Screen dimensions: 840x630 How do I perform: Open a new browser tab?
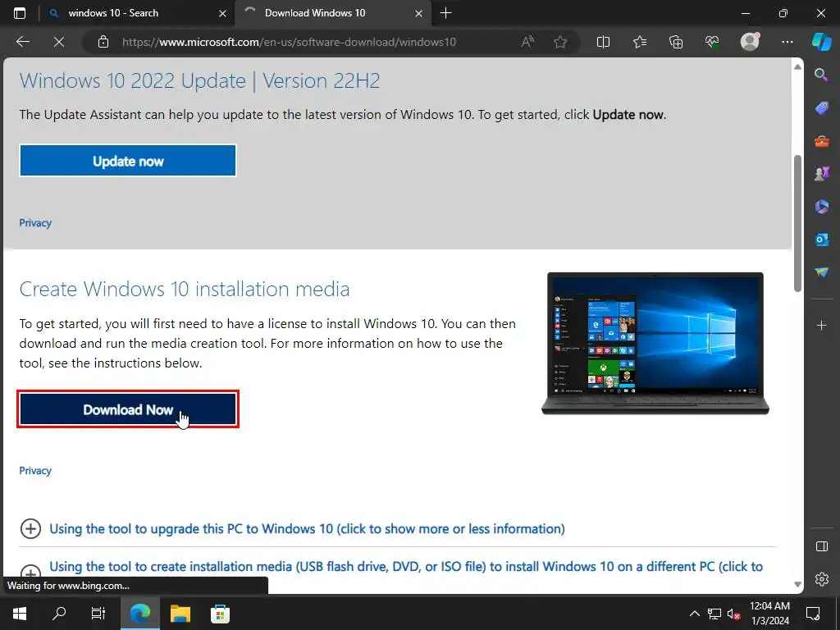[x=445, y=13]
